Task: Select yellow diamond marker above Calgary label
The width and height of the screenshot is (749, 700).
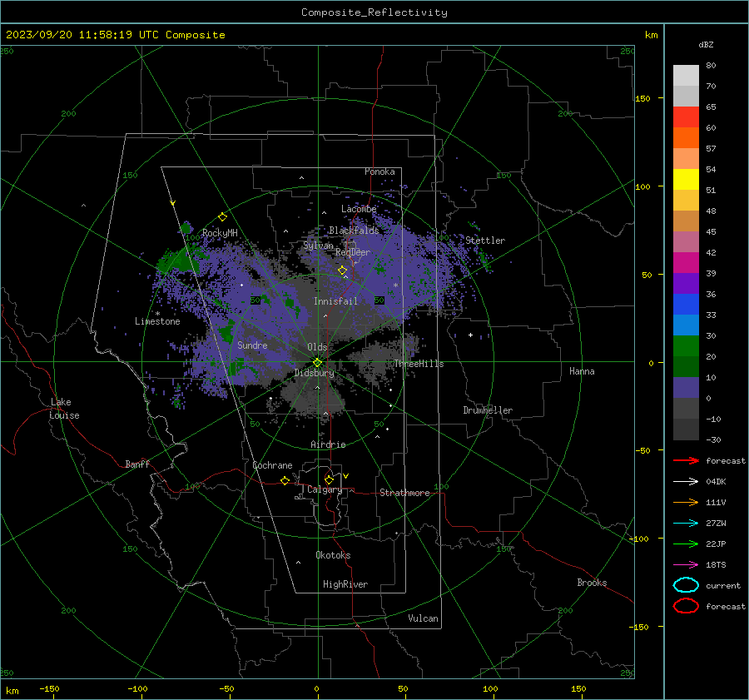Action: (x=329, y=479)
